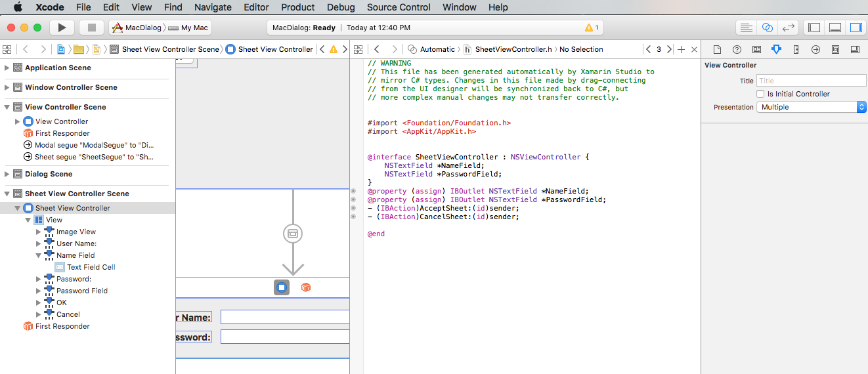
Task: Select the Assistant editor mode
Action: 767,28
